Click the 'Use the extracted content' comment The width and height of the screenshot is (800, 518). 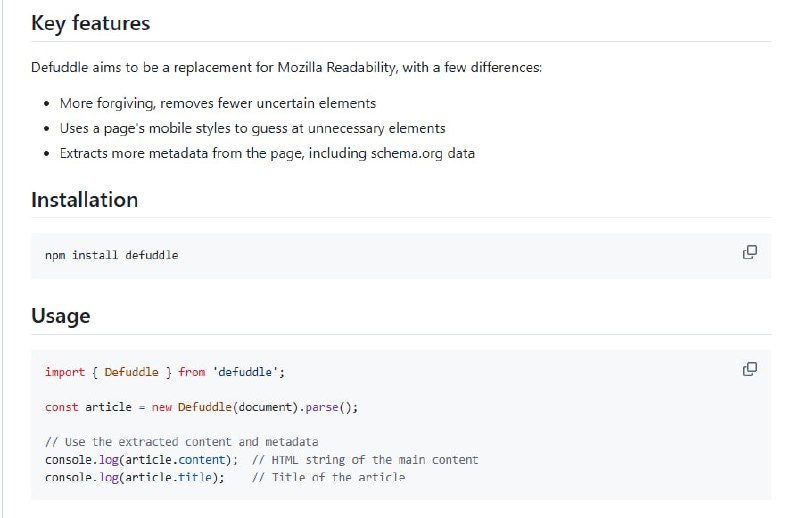pyautogui.click(x=180, y=442)
